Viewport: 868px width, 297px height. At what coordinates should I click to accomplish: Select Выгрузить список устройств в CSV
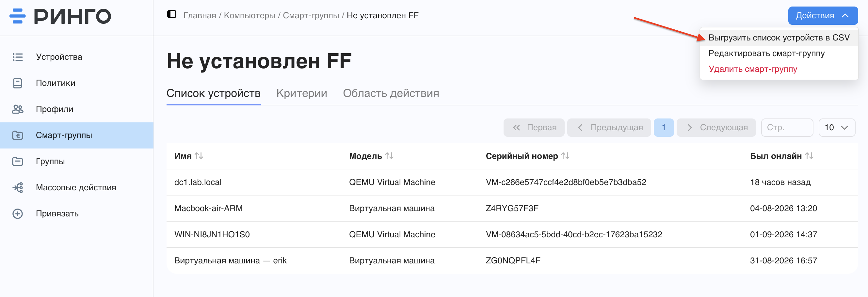pos(779,38)
